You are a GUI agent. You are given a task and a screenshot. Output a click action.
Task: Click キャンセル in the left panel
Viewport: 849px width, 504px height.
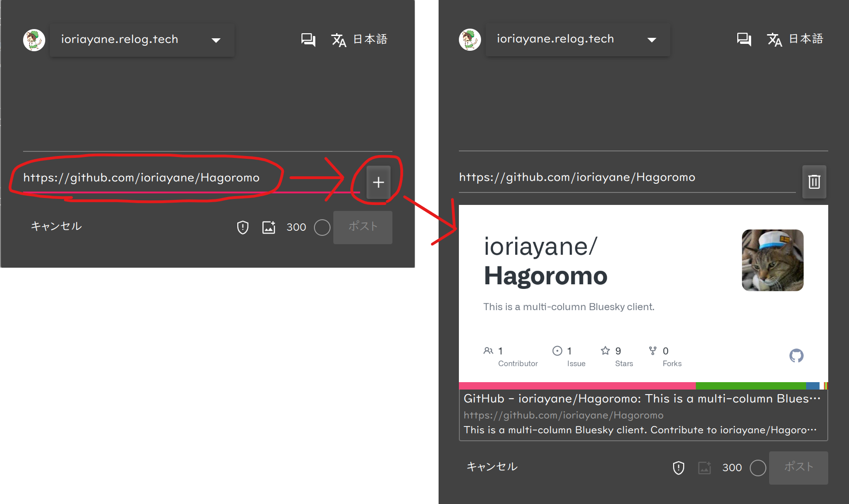pyautogui.click(x=56, y=226)
